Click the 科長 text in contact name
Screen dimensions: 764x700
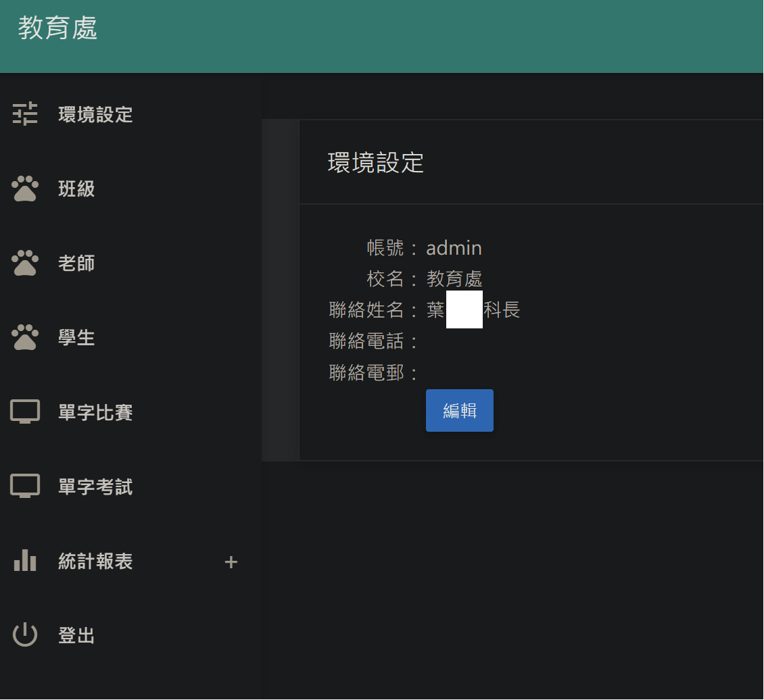tap(502, 310)
